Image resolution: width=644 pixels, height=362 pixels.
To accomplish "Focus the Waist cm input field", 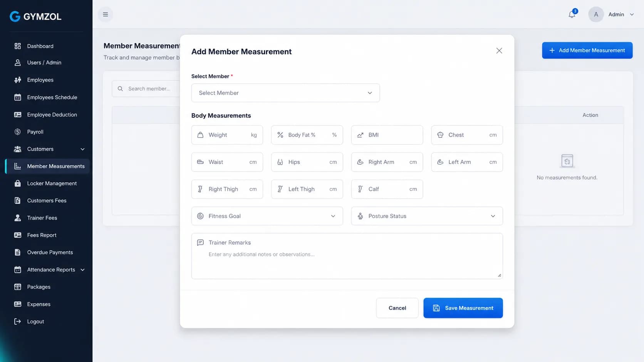I will point(227,162).
